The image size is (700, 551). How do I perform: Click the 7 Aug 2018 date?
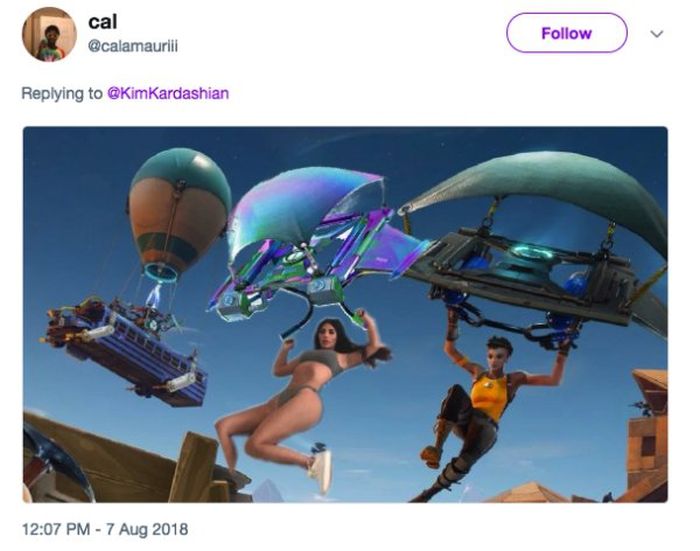147,529
